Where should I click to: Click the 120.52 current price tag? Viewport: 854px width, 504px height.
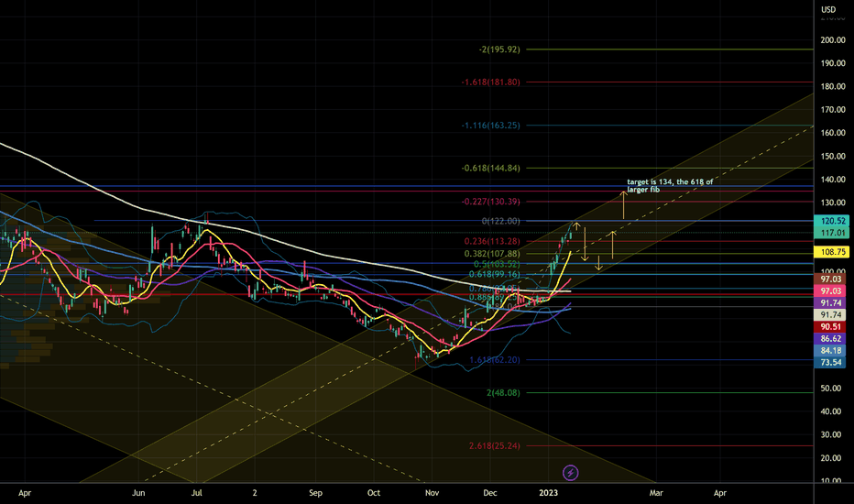pyautogui.click(x=832, y=221)
